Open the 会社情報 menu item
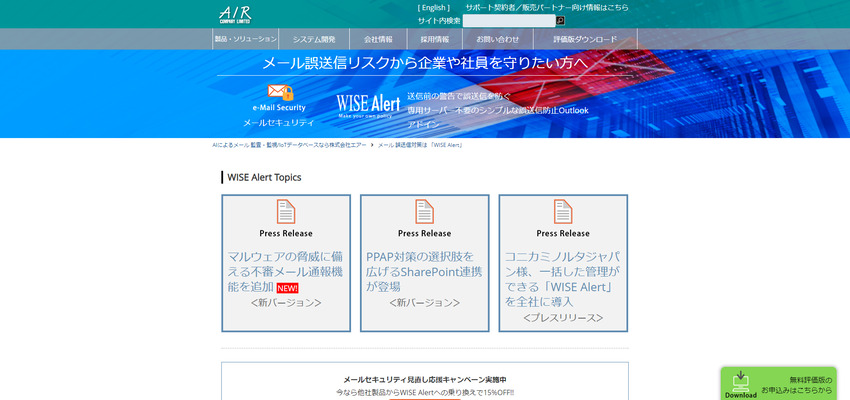 [378, 39]
